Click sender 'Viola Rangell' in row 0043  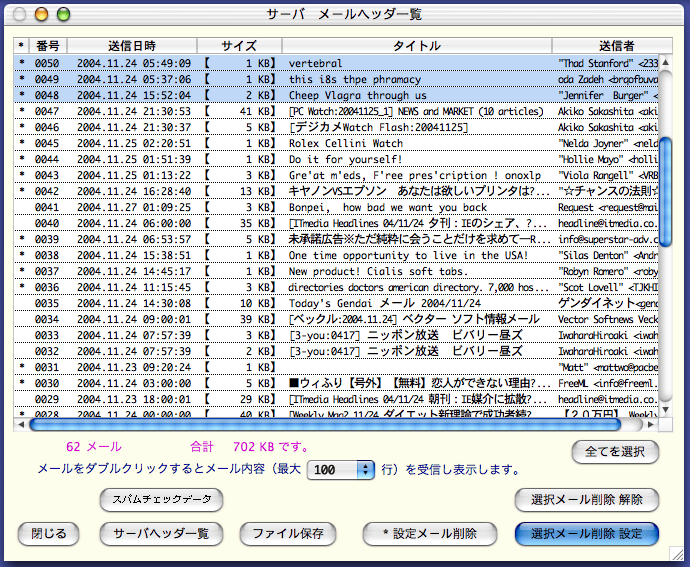[x=596, y=175]
